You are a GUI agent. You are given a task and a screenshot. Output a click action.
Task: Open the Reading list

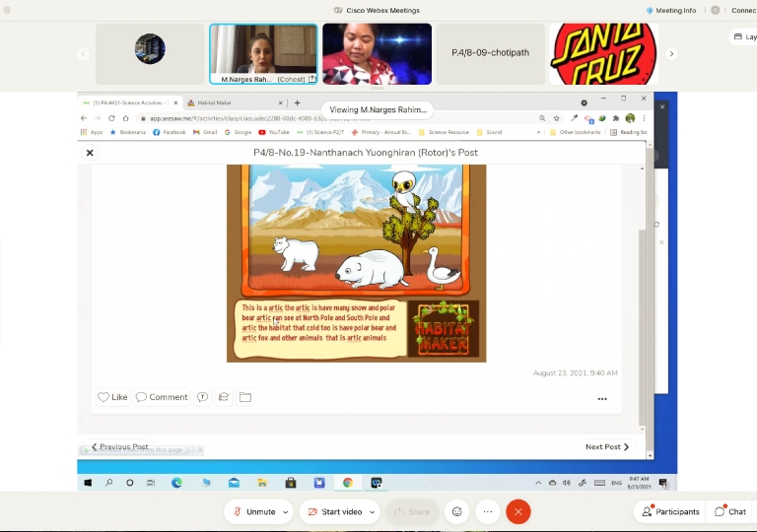pyautogui.click(x=629, y=132)
